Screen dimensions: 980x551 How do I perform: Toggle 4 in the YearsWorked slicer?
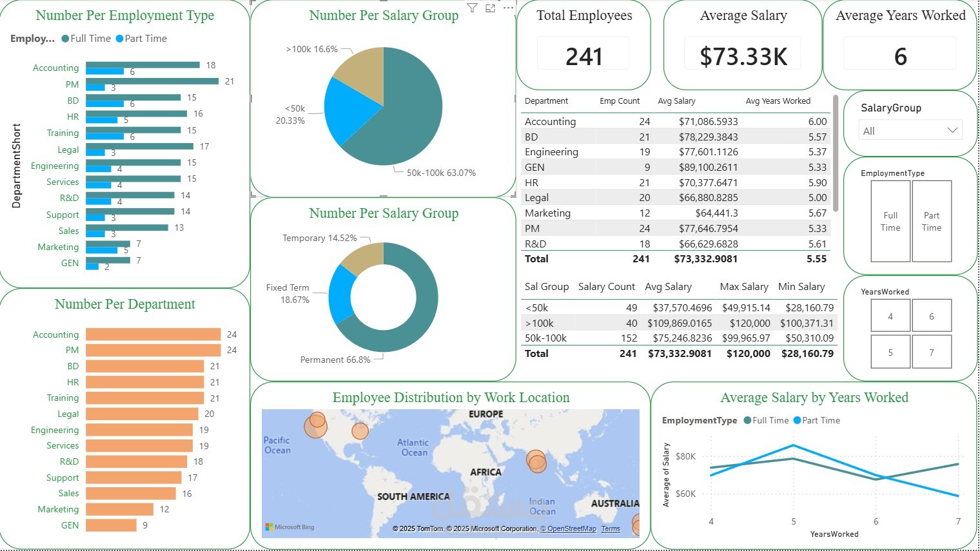[890, 316]
